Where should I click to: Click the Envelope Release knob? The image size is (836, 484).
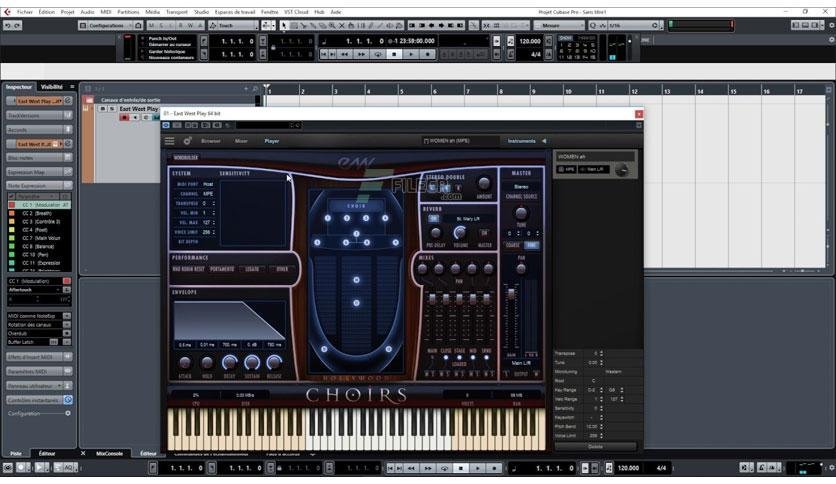coord(274,361)
